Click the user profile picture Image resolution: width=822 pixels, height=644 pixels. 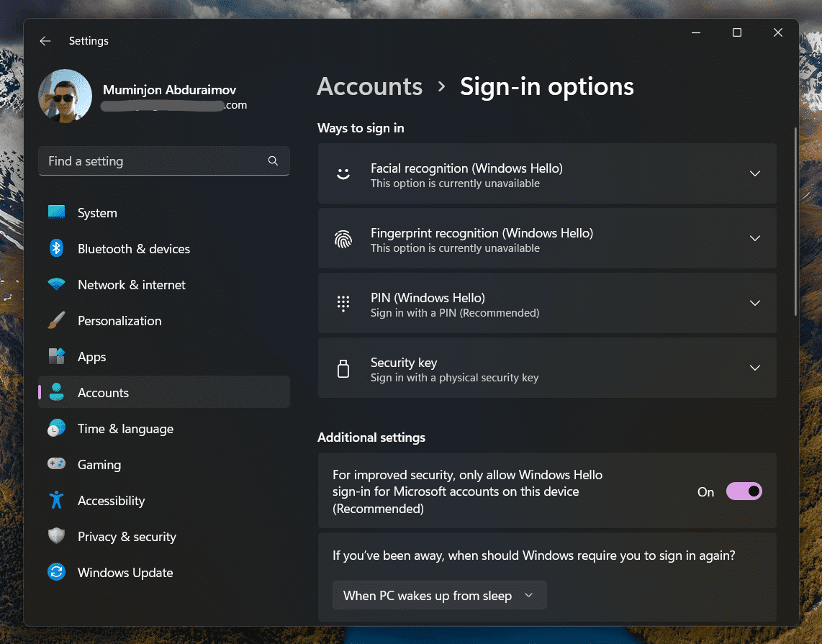pos(65,96)
